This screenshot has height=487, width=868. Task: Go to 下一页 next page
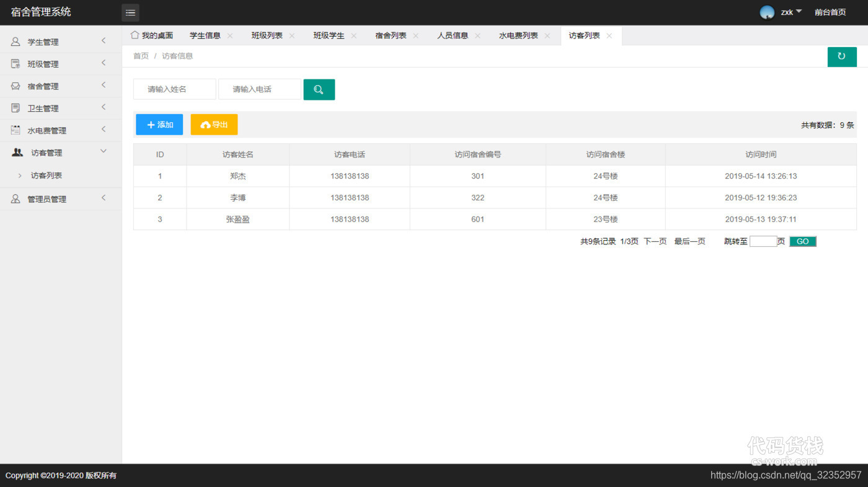655,241
